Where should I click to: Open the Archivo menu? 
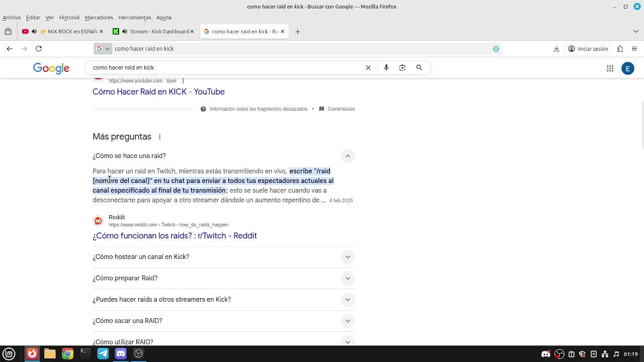(12, 18)
